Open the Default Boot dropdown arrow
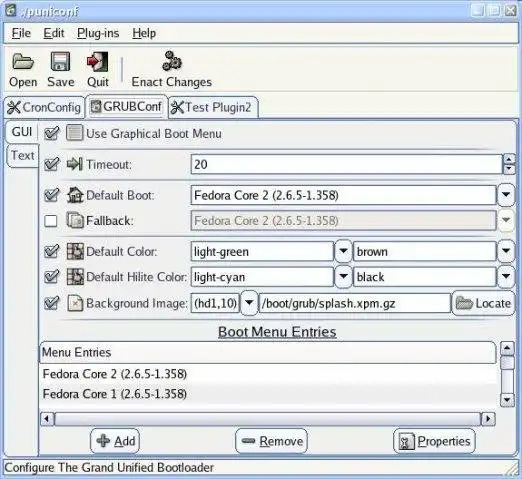 click(x=506, y=195)
